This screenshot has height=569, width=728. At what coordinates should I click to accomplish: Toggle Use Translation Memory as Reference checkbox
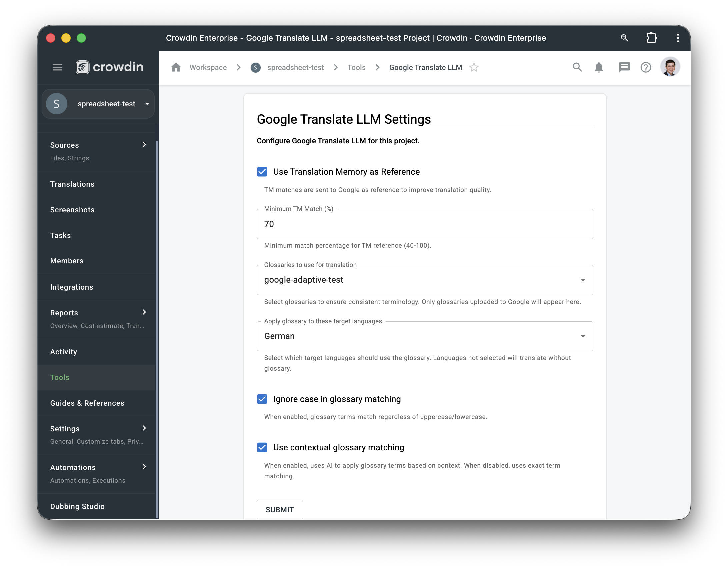[262, 172]
